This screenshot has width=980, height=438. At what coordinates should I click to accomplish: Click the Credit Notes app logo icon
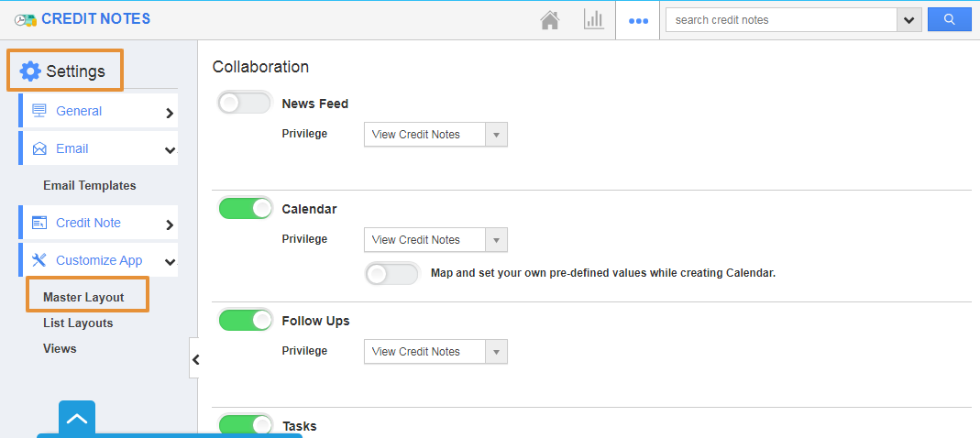[26, 19]
